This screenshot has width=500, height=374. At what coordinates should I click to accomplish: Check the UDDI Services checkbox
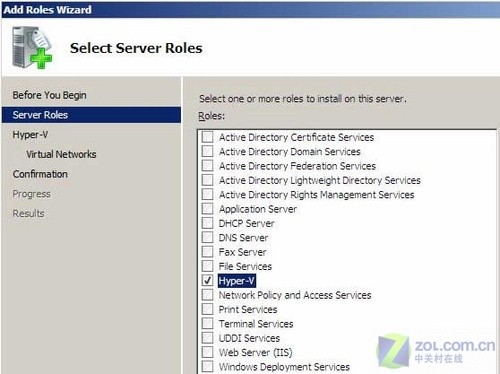[x=207, y=338]
